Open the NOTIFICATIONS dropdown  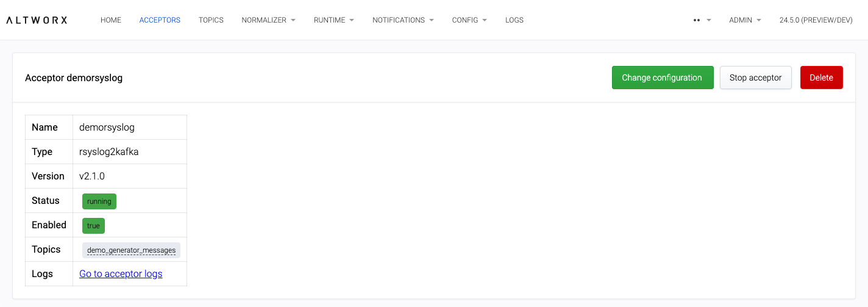pos(403,20)
